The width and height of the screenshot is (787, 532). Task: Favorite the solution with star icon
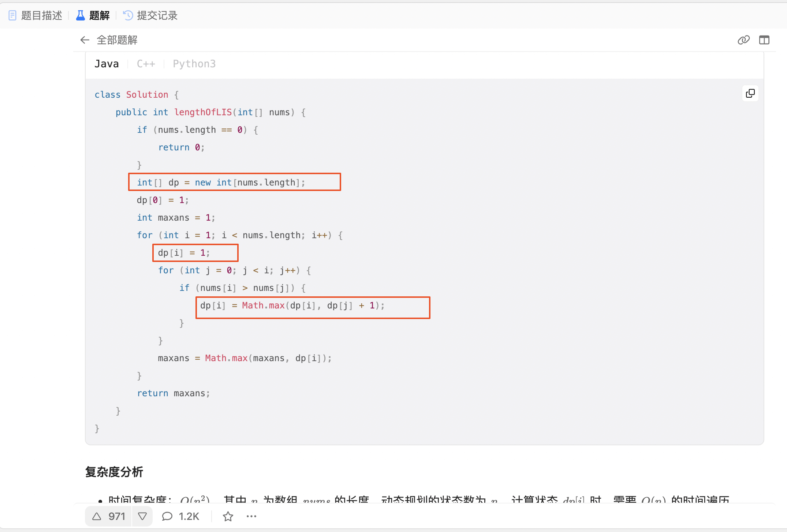point(228,516)
